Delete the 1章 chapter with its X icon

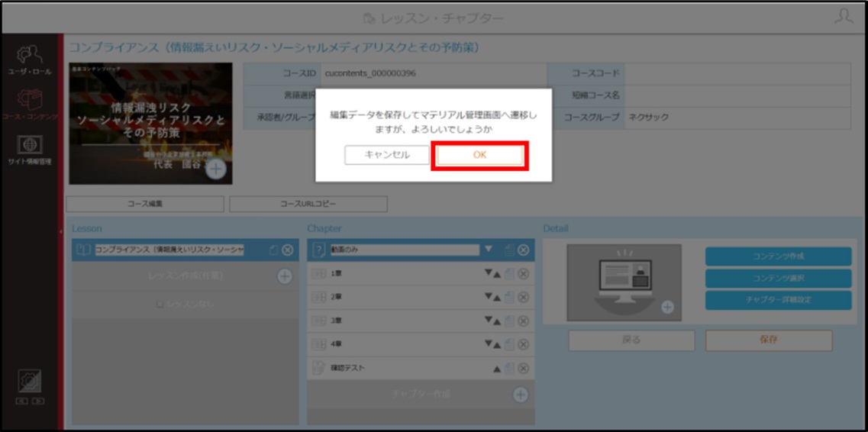[x=523, y=274]
